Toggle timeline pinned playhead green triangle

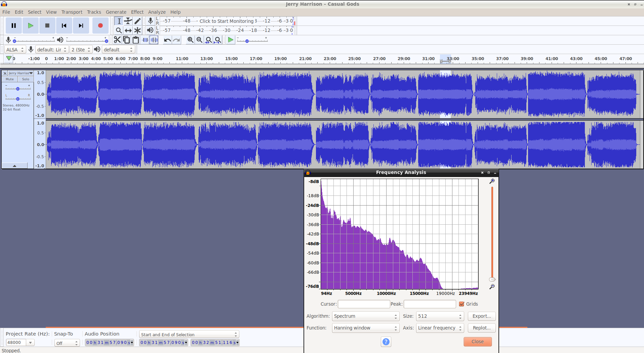tap(9, 58)
